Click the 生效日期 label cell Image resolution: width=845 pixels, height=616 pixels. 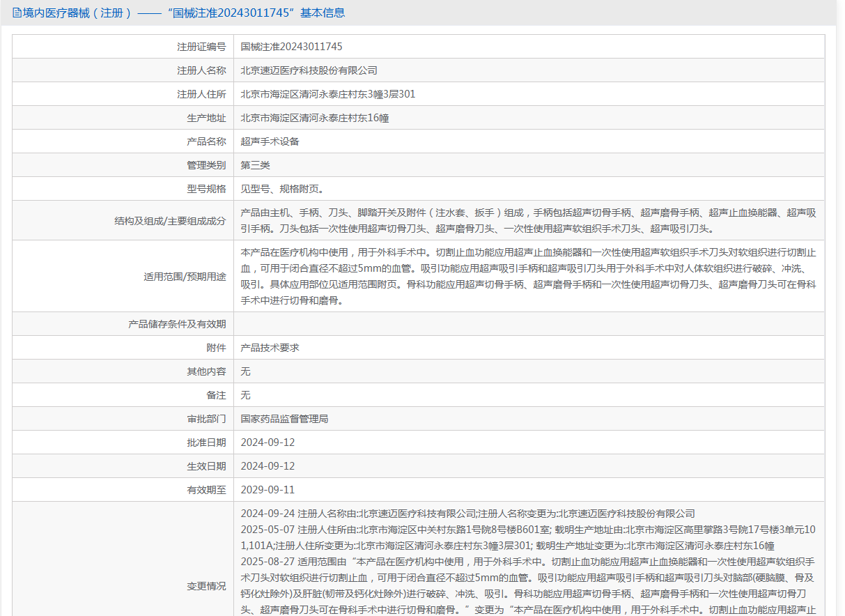pos(123,466)
